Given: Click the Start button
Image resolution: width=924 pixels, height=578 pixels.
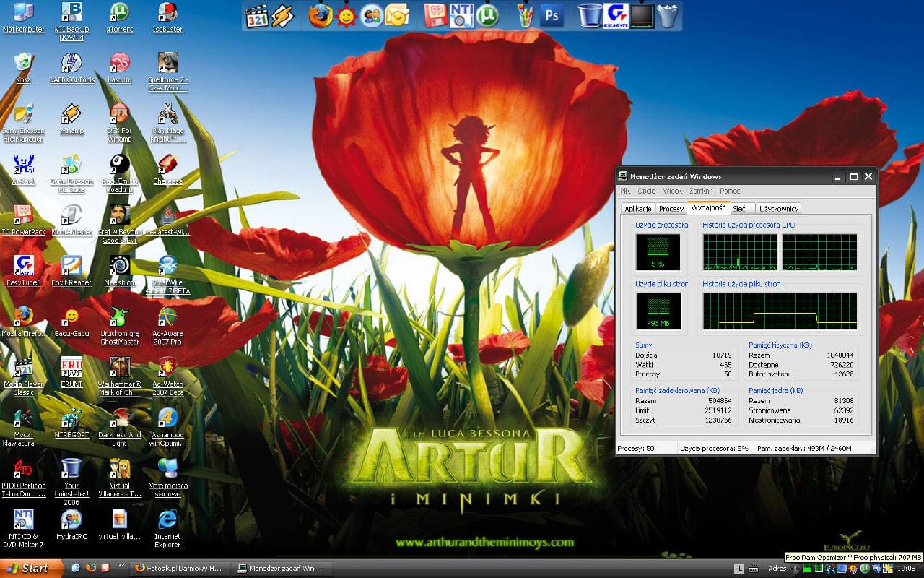Looking at the screenshot, I should (32, 569).
